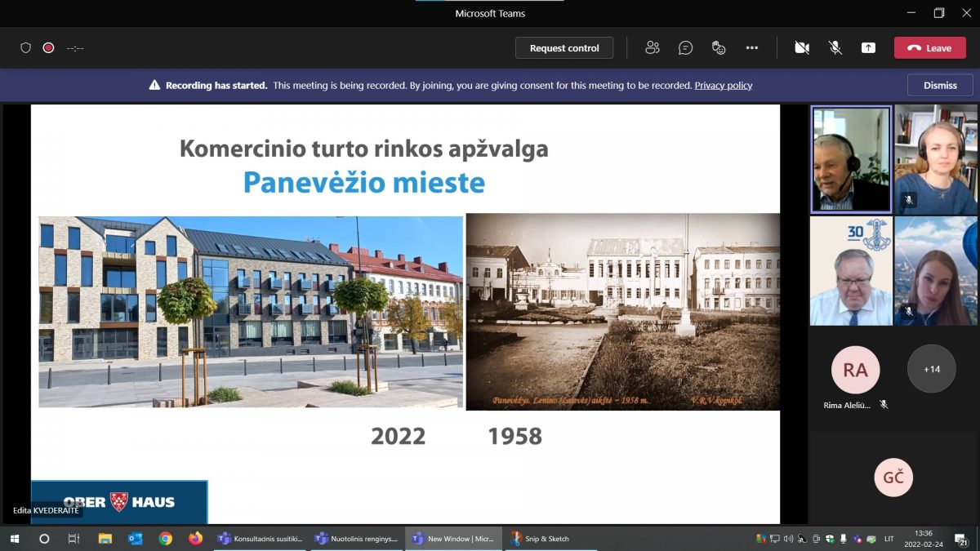Screen dimensions: 980x551
Task: Show the +14 additional participants
Action: tap(932, 369)
